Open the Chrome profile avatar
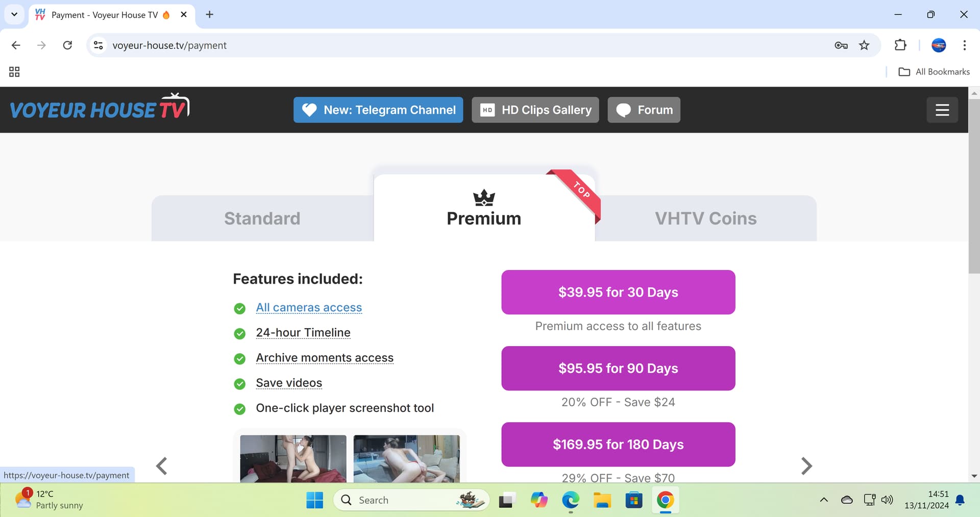This screenshot has height=517, width=980. click(x=938, y=45)
